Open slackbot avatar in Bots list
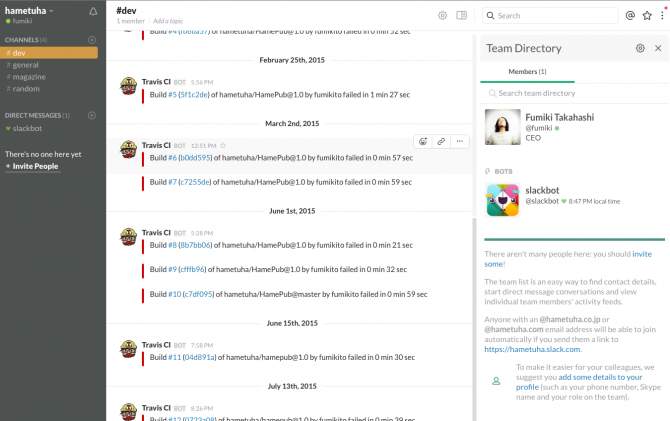Viewport: 670px width, 421px height. point(502,200)
